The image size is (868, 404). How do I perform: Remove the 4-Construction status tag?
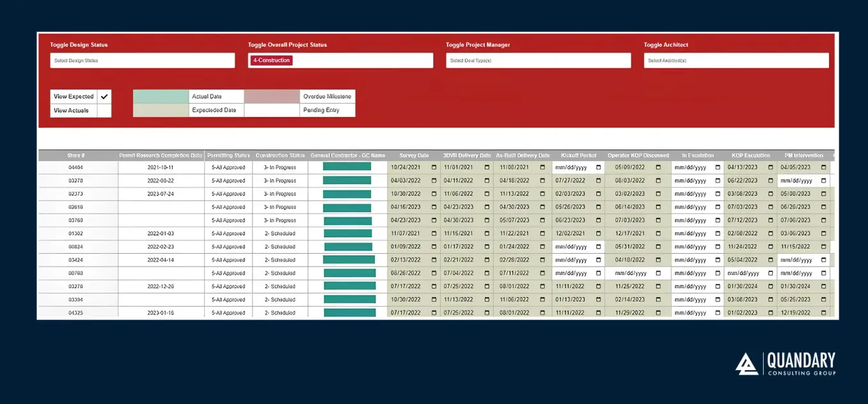[x=272, y=60]
